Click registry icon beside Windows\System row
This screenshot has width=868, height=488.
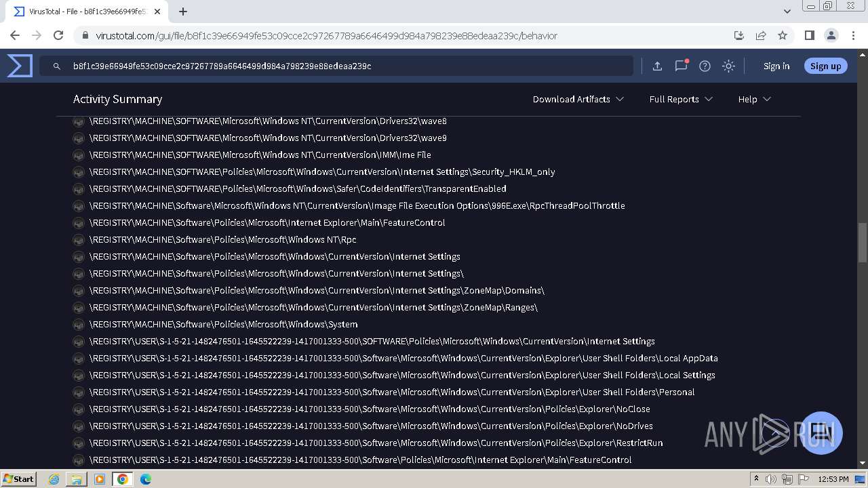click(79, 325)
